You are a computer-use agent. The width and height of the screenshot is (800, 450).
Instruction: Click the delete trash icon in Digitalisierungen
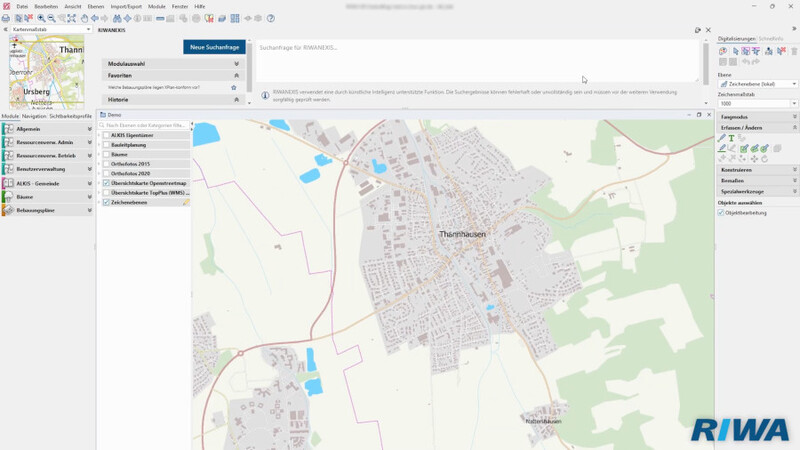tap(794, 51)
